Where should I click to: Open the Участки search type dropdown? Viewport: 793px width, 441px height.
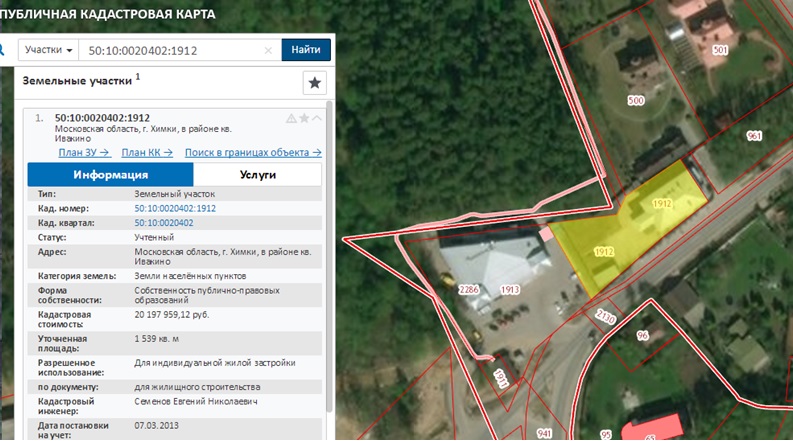(49, 50)
